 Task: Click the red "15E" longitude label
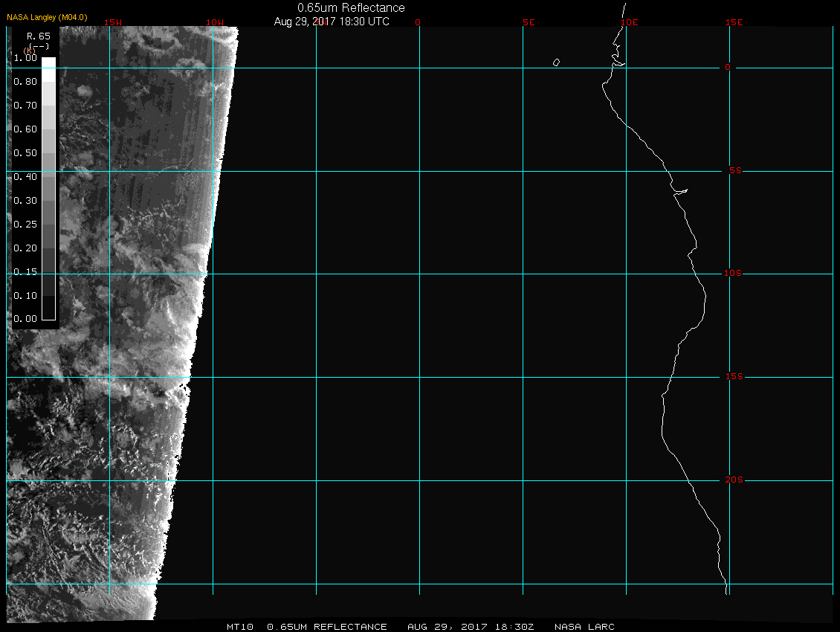pyautogui.click(x=734, y=22)
